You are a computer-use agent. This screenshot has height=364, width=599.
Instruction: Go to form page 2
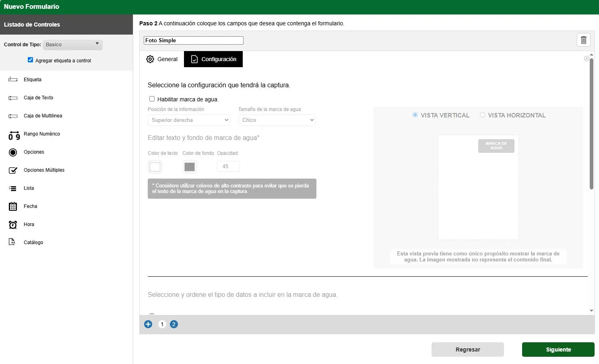tap(174, 324)
